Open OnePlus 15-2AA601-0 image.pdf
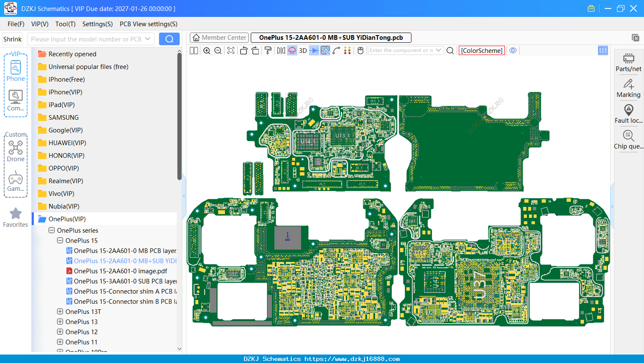Viewport: 644px width, 363px height. (117, 271)
